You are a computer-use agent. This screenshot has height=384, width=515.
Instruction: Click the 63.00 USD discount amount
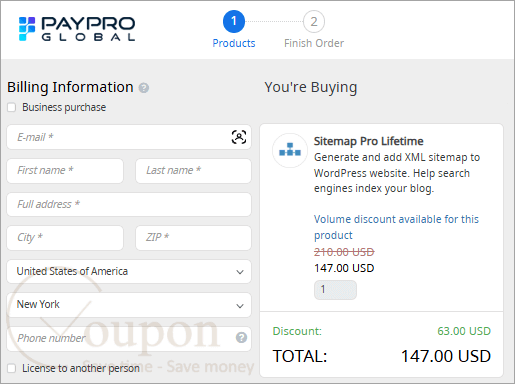point(464,331)
